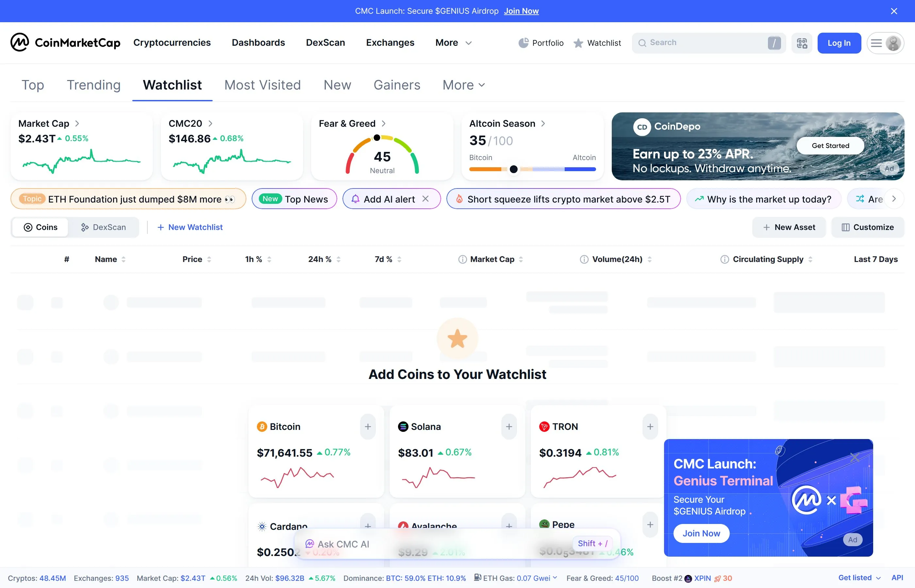
Task: Open the Watchlist star icon in header
Action: 597,43
